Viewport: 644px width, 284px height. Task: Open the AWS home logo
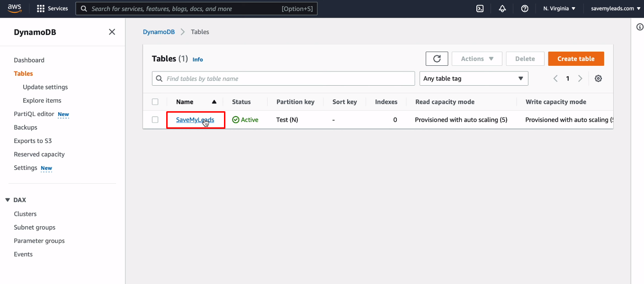tap(15, 8)
